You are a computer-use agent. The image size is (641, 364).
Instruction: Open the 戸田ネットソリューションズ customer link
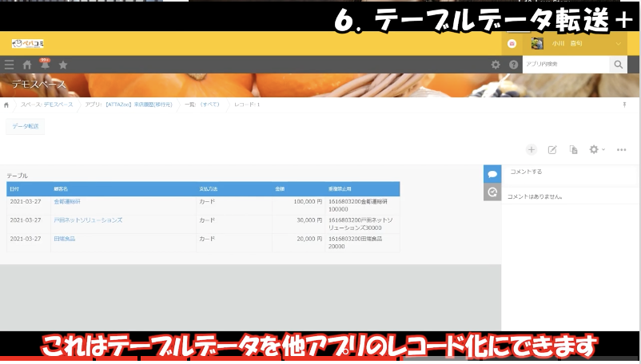[88, 220]
